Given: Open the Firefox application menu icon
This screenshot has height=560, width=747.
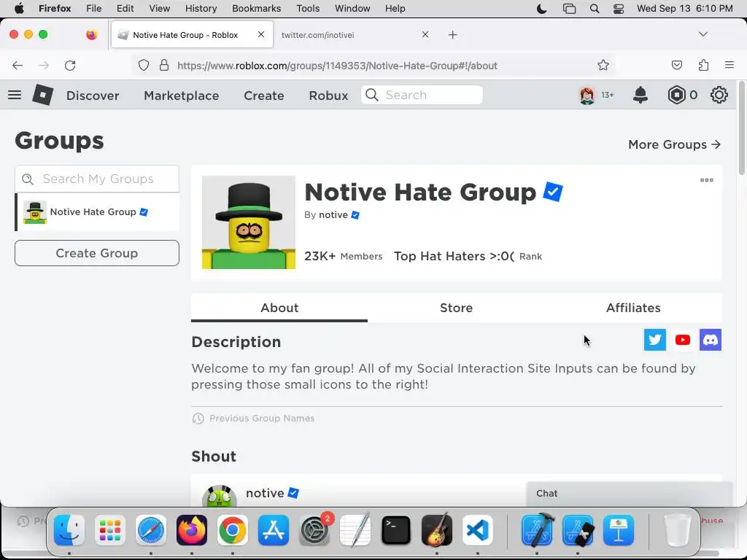Looking at the screenshot, I should (729, 65).
